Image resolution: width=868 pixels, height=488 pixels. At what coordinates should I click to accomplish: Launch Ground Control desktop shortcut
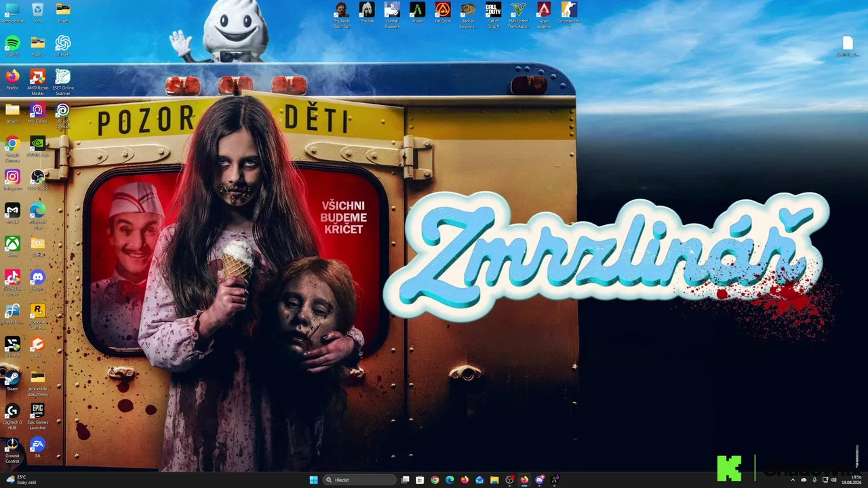12,449
